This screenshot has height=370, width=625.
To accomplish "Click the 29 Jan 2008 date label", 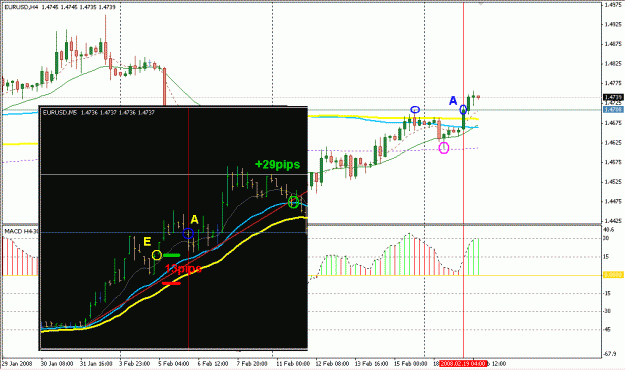I will coord(17,364).
